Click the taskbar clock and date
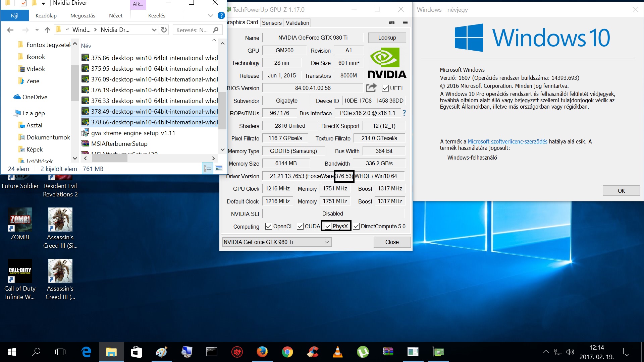This screenshot has width=644, height=362. (596, 352)
